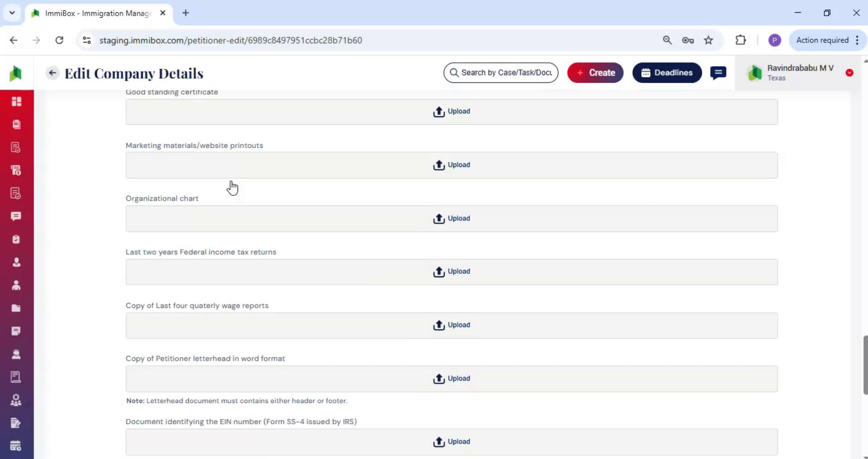The width and height of the screenshot is (868, 459).
Task: Upload EIN number Form SS-4 document
Action: point(452,442)
